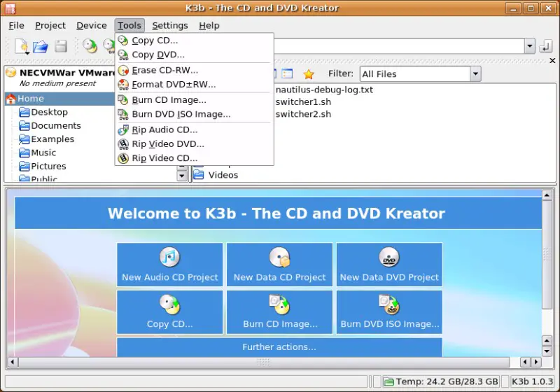Click the horizontal scrollbar right arrow
The width and height of the screenshot is (560, 392).
(535, 362)
